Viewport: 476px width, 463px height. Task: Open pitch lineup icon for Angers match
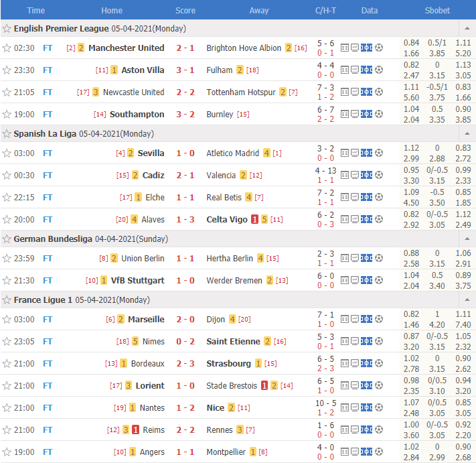click(x=366, y=452)
